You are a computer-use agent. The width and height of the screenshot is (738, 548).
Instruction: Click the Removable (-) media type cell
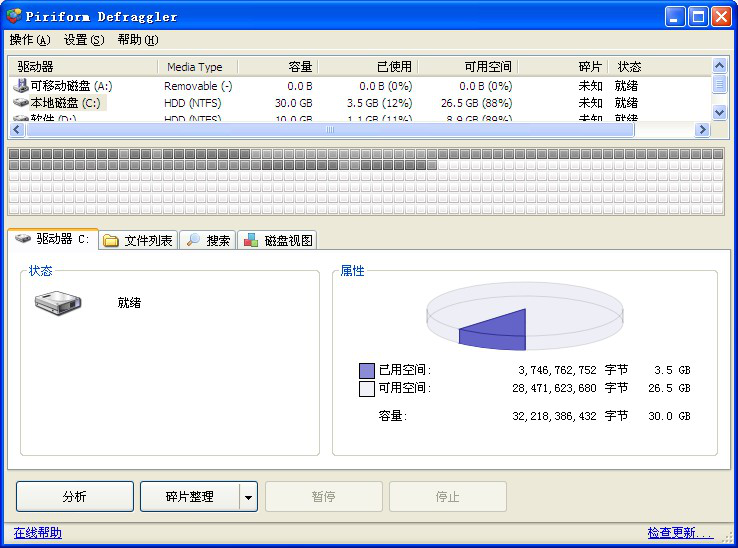198,86
